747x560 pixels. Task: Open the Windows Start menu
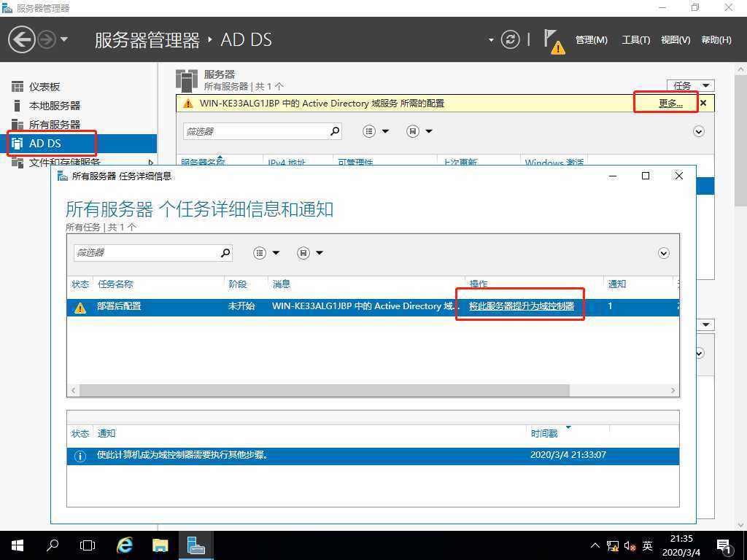coord(18,545)
